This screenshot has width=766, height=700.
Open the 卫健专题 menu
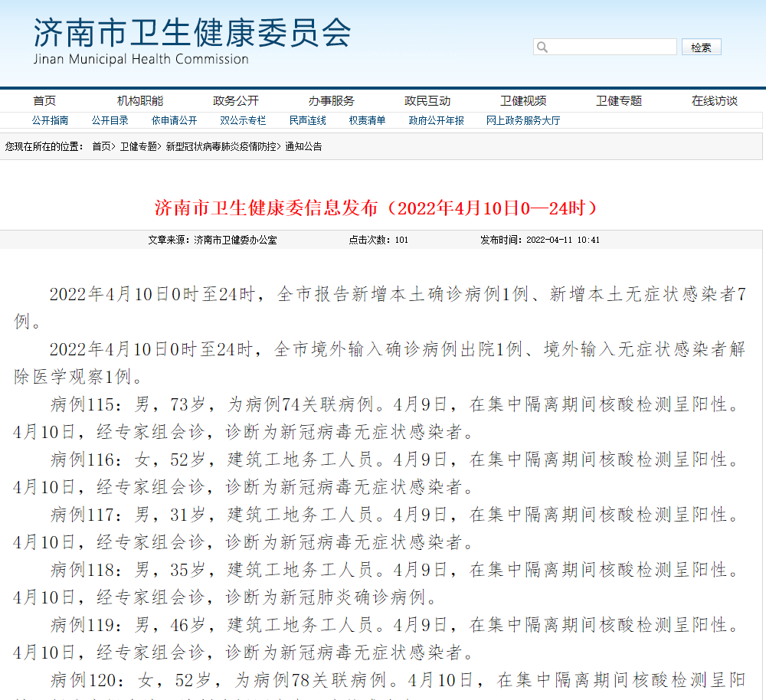(x=619, y=100)
